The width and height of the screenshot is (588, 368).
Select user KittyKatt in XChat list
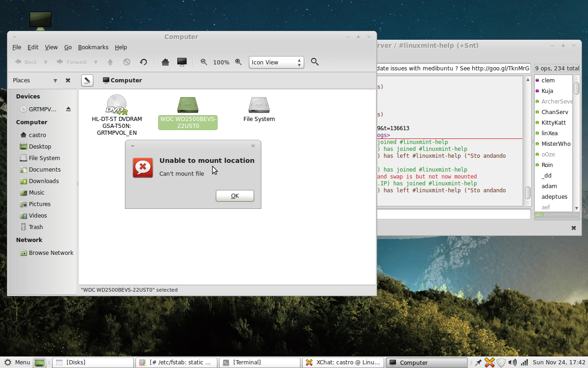pos(553,123)
